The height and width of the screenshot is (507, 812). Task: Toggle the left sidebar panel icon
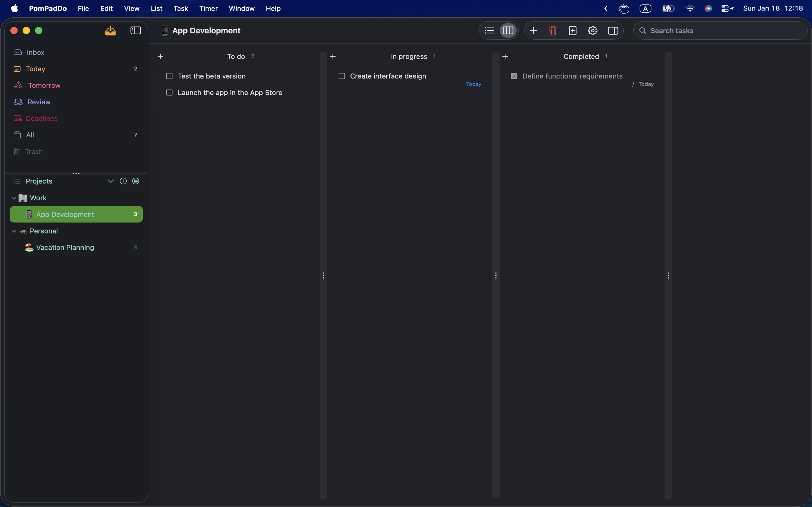[x=136, y=30]
